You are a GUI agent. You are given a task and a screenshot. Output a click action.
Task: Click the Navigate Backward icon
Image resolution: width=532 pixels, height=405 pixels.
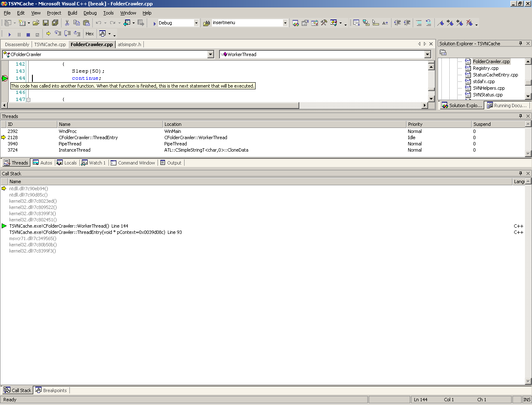126,23
